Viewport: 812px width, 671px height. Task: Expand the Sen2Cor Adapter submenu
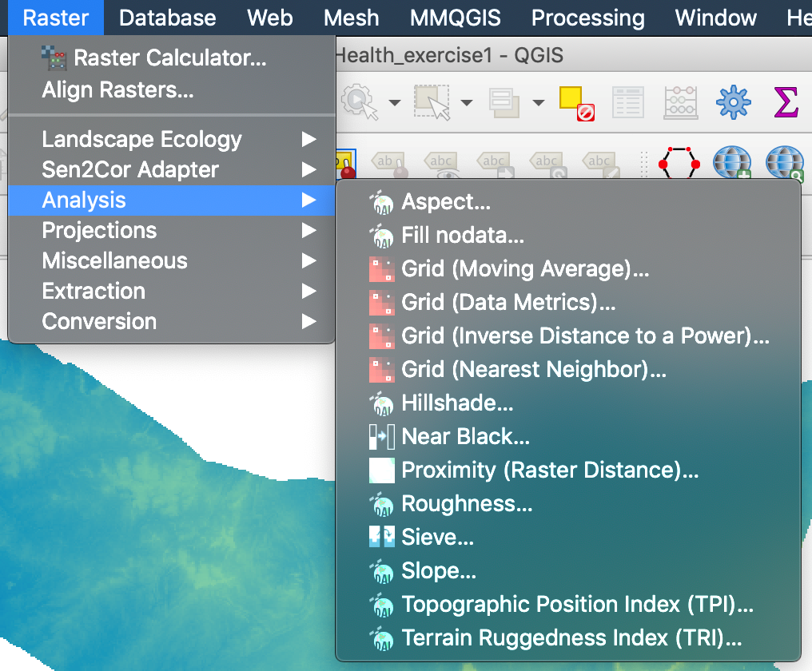[x=171, y=170]
